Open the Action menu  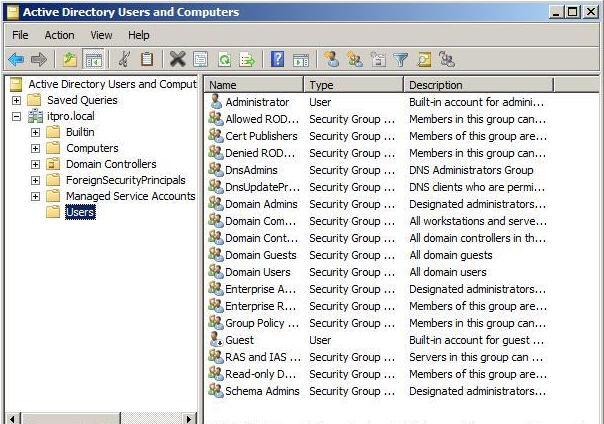pyautogui.click(x=59, y=35)
